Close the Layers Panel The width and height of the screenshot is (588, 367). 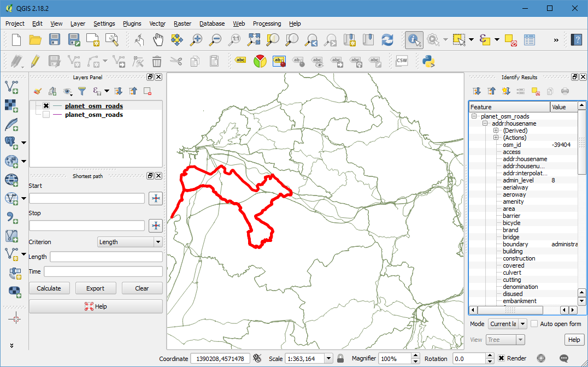click(x=158, y=77)
